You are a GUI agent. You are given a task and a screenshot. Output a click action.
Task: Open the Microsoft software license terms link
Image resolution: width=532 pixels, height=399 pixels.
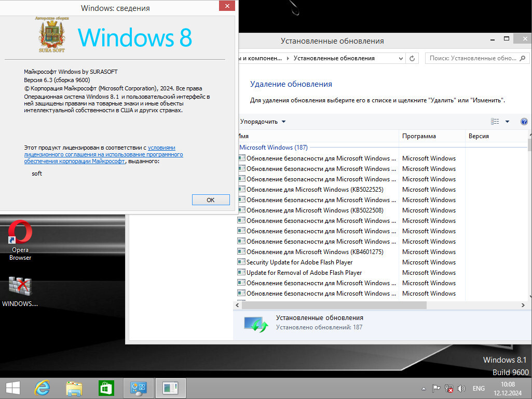tap(103, 154)
